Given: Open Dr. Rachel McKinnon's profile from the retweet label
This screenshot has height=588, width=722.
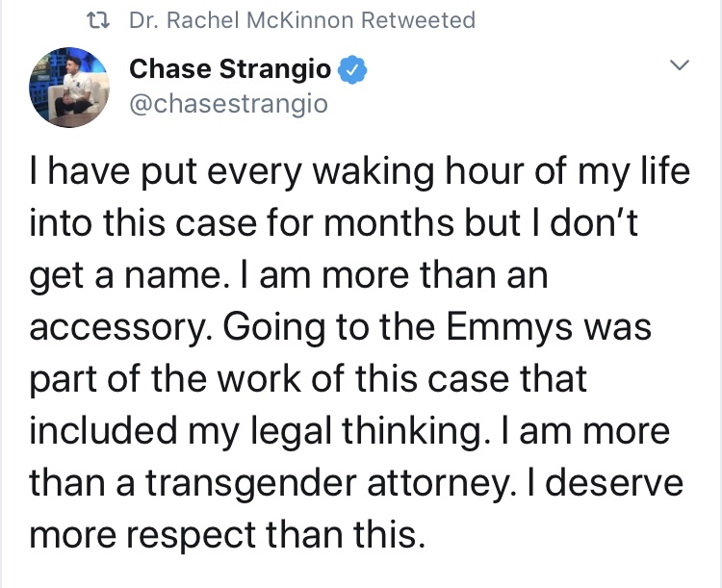Looking at the screenshot, I should (x=242, y=20).
